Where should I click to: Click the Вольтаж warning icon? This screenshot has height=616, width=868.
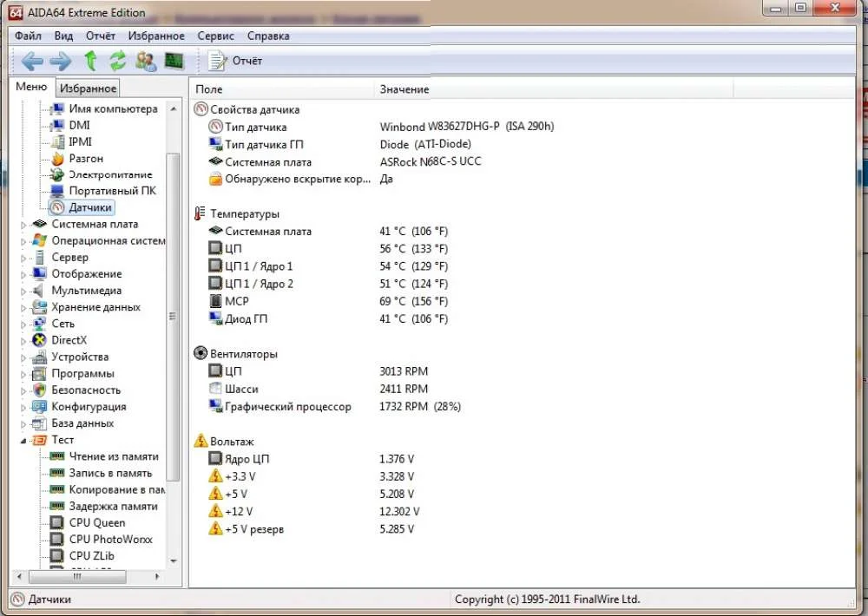pyautogui.click(x=201, y=441)
